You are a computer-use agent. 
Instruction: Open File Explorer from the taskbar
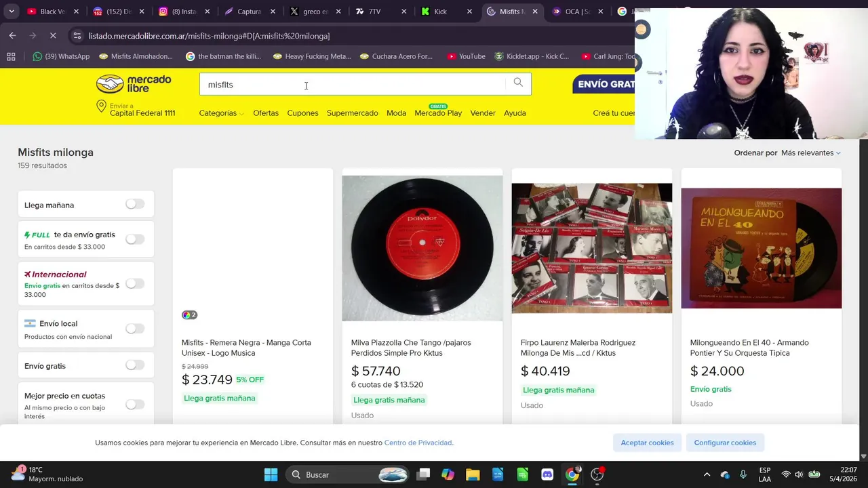[473, 474]
